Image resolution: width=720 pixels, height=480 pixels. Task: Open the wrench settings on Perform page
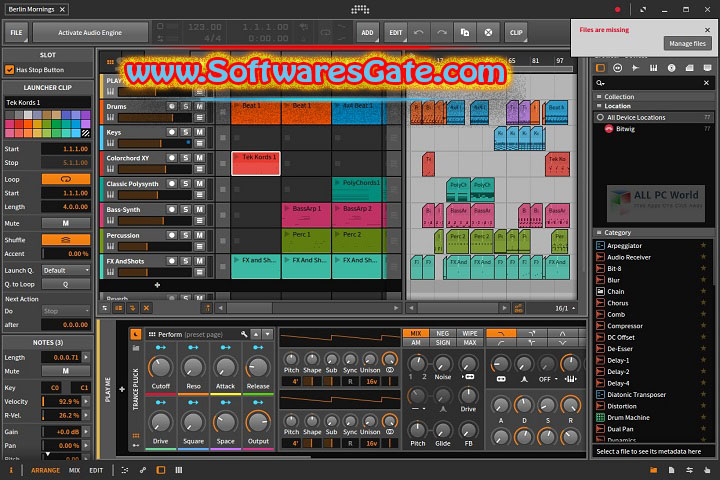tap(244, 334)
